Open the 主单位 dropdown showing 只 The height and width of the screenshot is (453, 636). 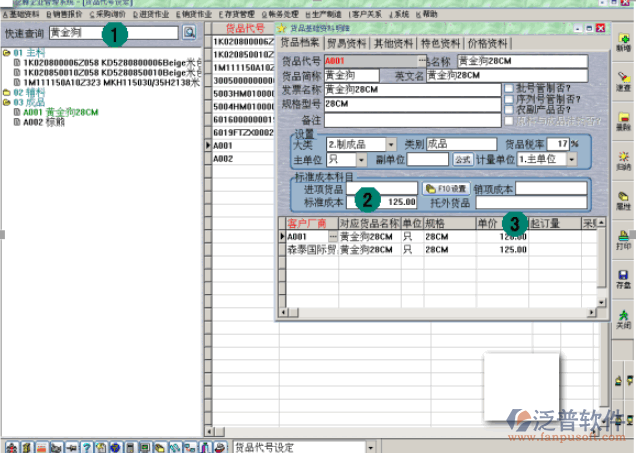[362, 159]
